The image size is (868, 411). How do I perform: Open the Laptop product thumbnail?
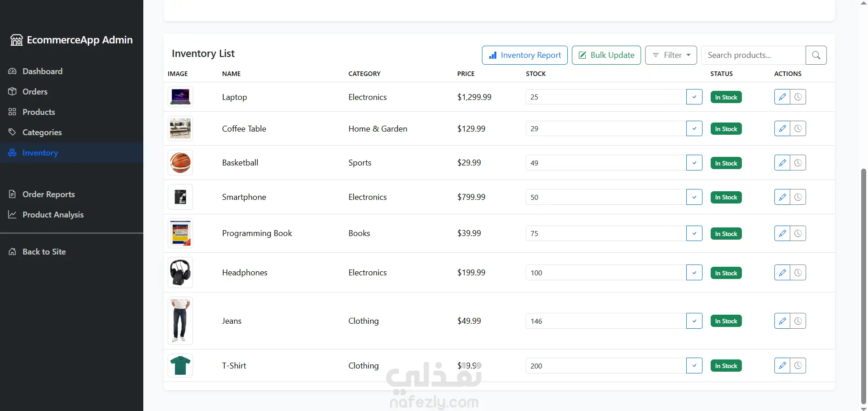pos(180,97)
